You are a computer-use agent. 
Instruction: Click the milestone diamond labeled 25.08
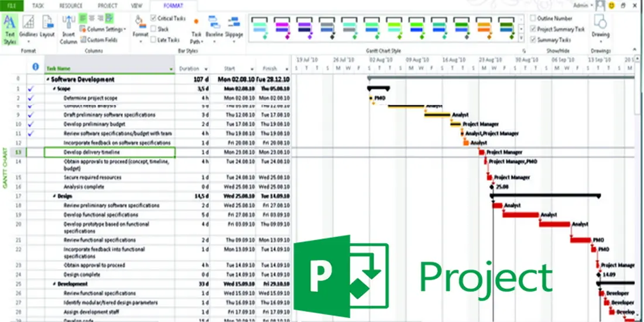[492, 187]
